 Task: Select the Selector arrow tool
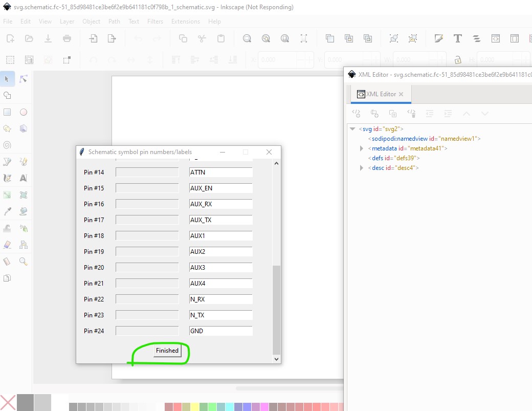tap(7, 79)
